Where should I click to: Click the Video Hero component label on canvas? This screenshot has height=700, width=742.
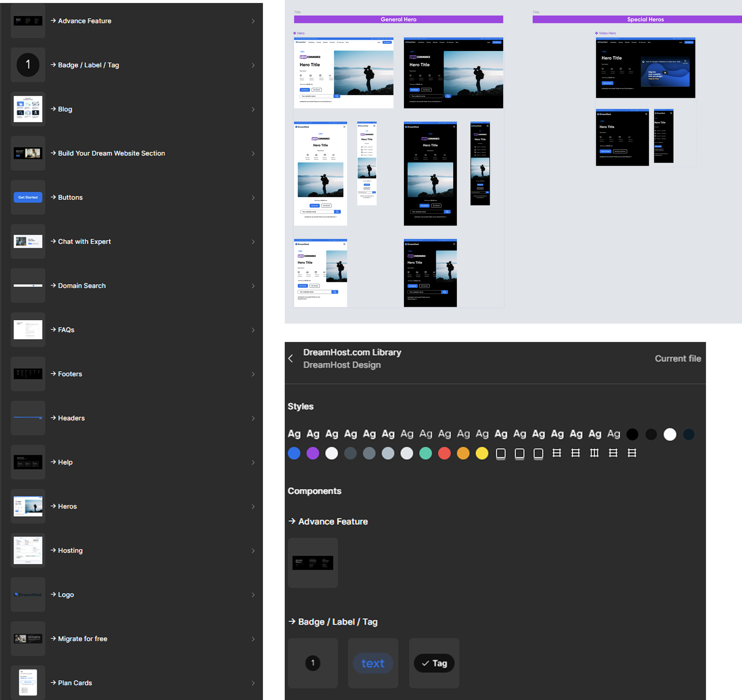605,33
